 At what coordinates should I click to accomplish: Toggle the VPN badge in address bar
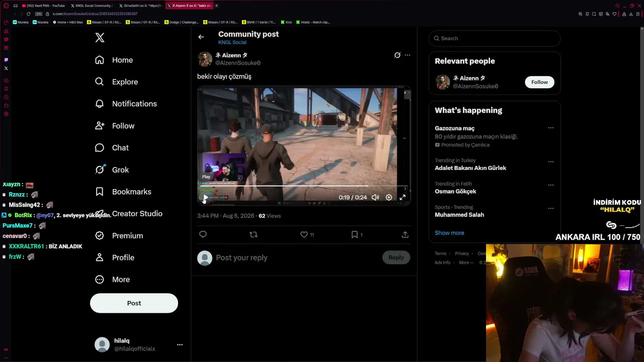click(39, 14)
